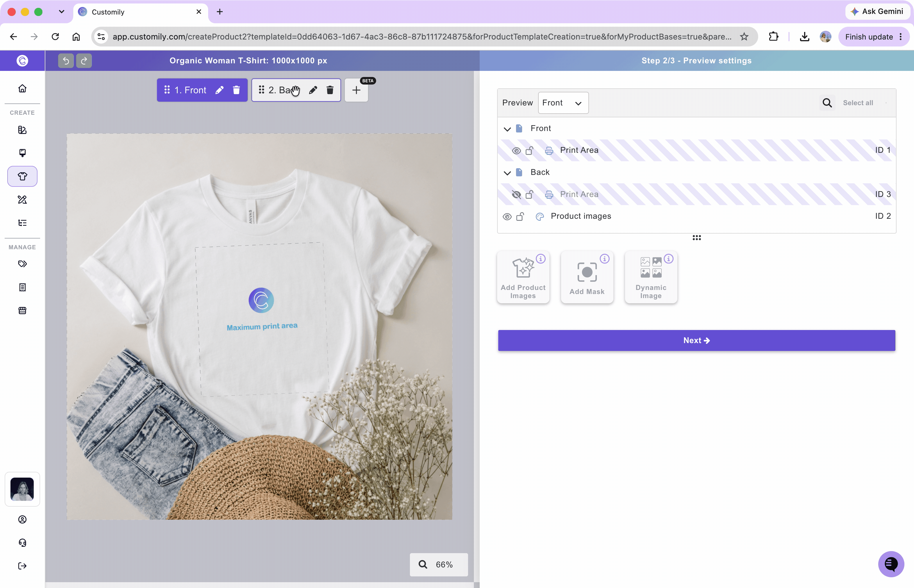914x588 pixels.
Task: Toggle lock on Front Print Area
Action: pos(530,150)
